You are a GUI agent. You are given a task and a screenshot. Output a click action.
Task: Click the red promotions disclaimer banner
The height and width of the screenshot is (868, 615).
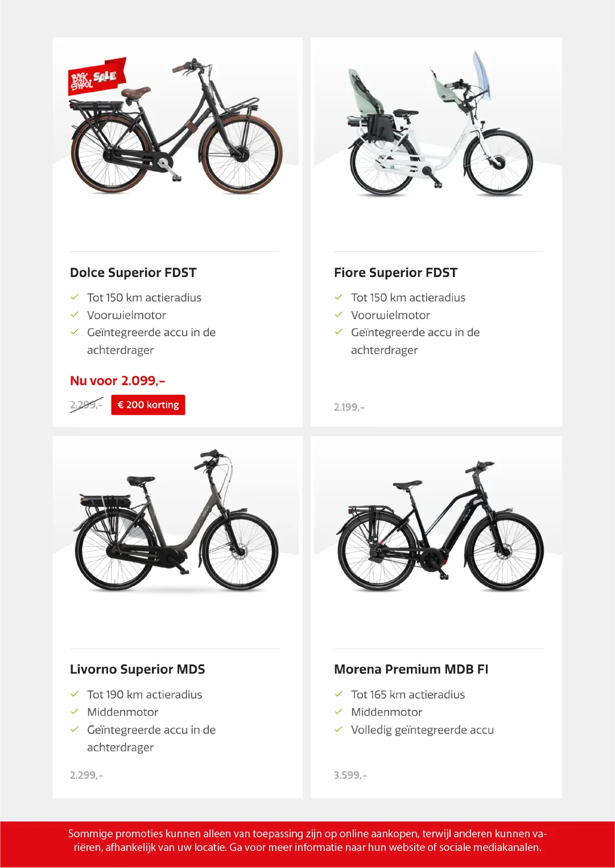307,841
